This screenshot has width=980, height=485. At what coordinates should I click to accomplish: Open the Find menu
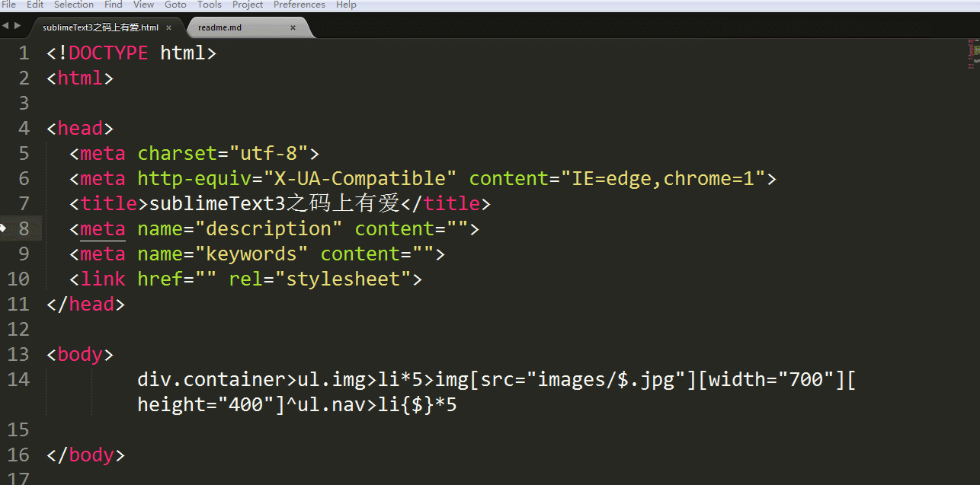click(x=114, y=5)
